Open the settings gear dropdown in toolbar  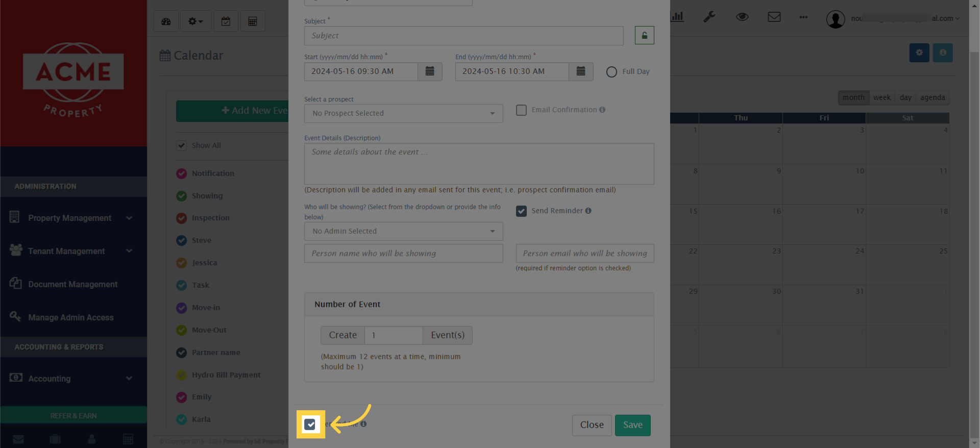[x=195, y=21]
